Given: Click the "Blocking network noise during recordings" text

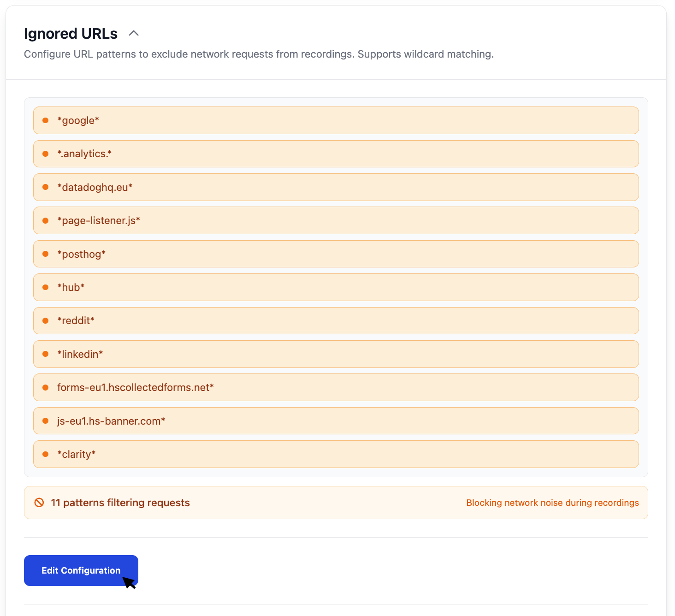Looking at the screenshot, I should coord(552,503).
